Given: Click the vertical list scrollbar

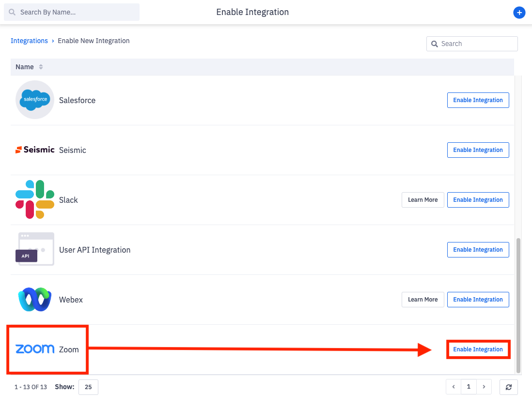Looking at the screenshot, I should click(518, 305).
